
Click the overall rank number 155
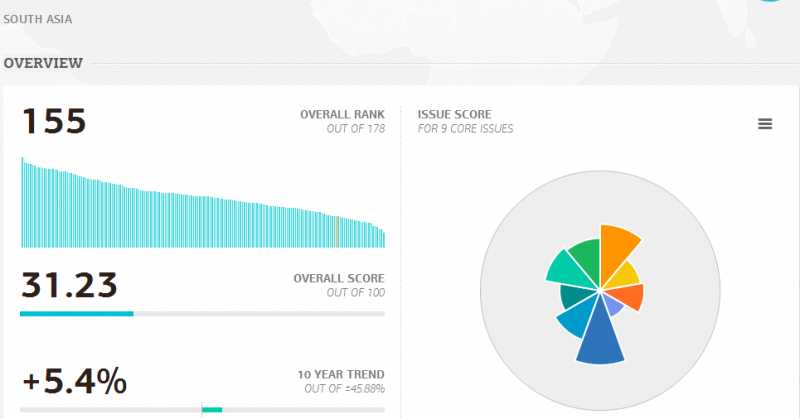(x=54, y=122)
